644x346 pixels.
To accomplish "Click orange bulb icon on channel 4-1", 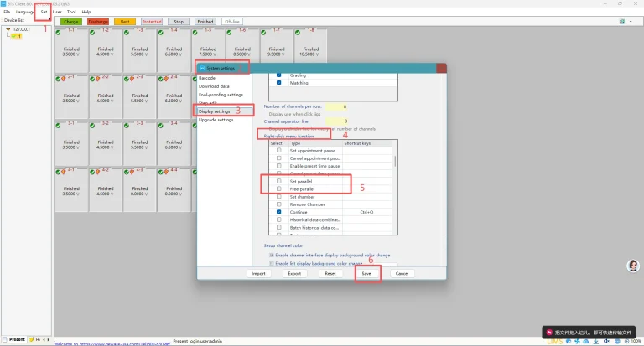I will click(64, 172).
